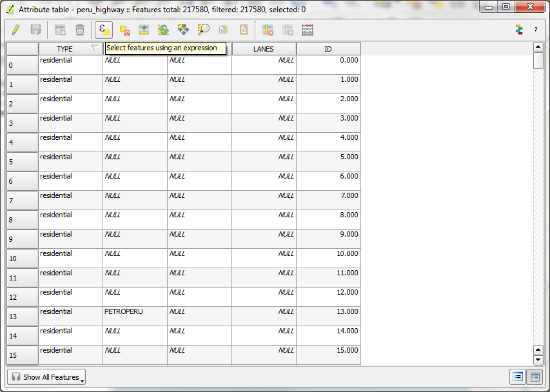The height and width of the screenshot is (392, 550).
Task: Click the deselect all features icon
Action: (125, 30)
